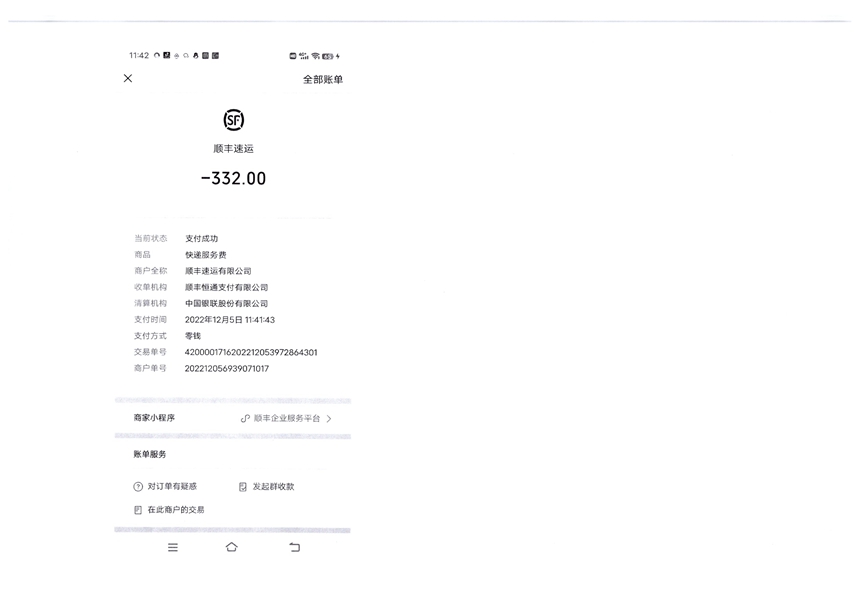
Task: Tap the 账单服务 section heading
Action: click(x=150, y=454)
